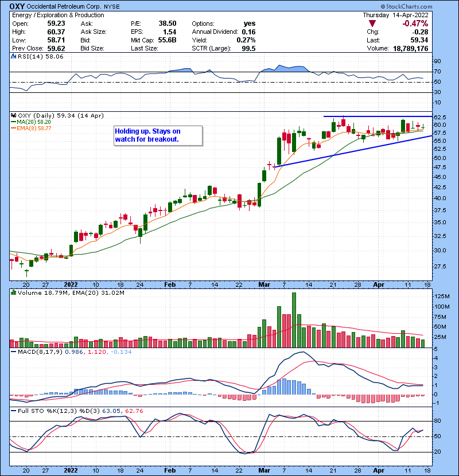The image size is (459, 476).
Task: Click the header Volume value 18,789,176
Action: (411, 48)
